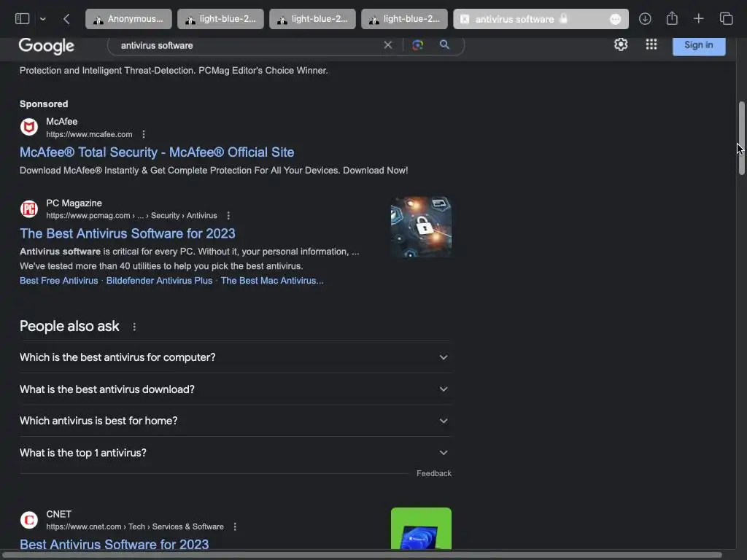
Task: Open The Best Mac Antivirus... sitelink
Action: point(272,281)
